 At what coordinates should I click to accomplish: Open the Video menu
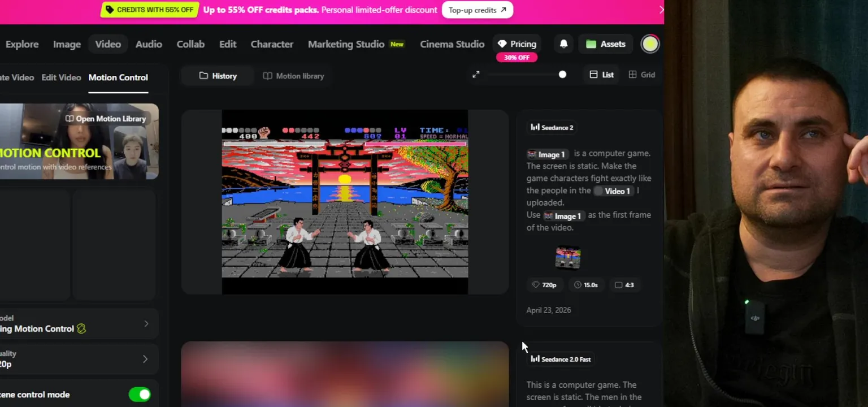[108, 44]
